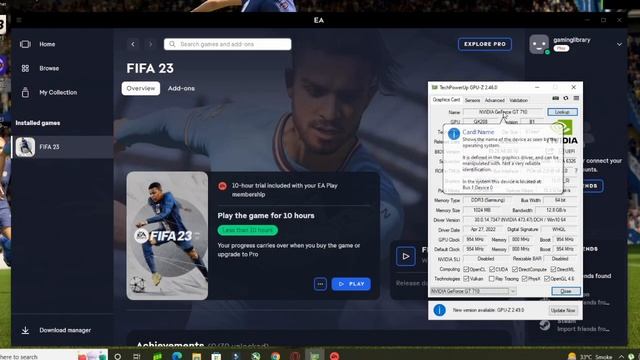Viewport: 640px width, 360px height.
Task: Click GPU-Z screenshot camera icon
Action: (556, 98)
